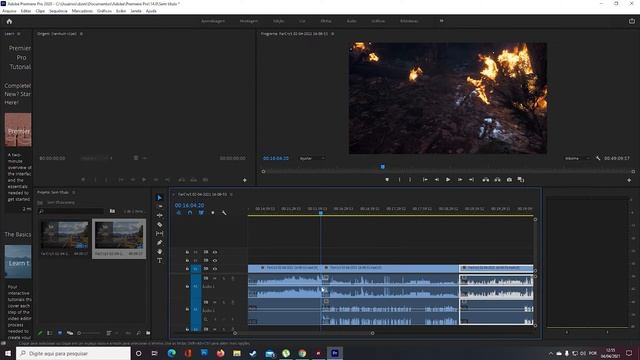Toggle visibility eye of top video track
Screen dimensions: 640x360
[215, 252]
